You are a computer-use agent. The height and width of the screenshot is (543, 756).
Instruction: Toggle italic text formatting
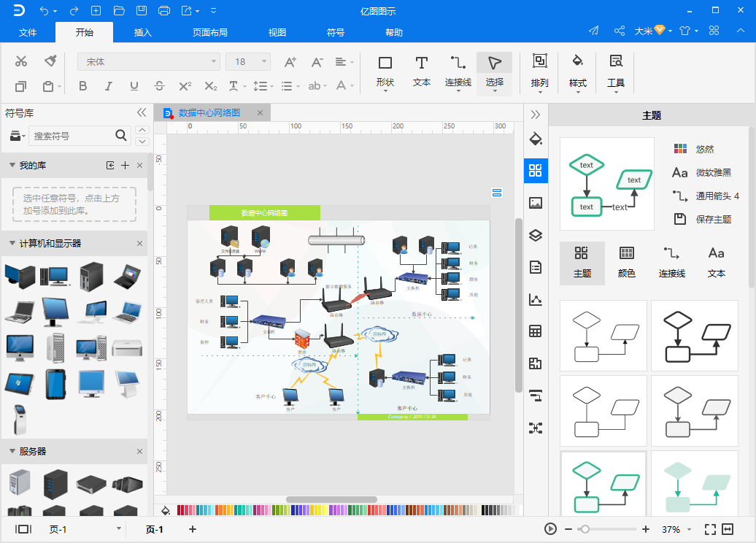click(x=109, y=86)
